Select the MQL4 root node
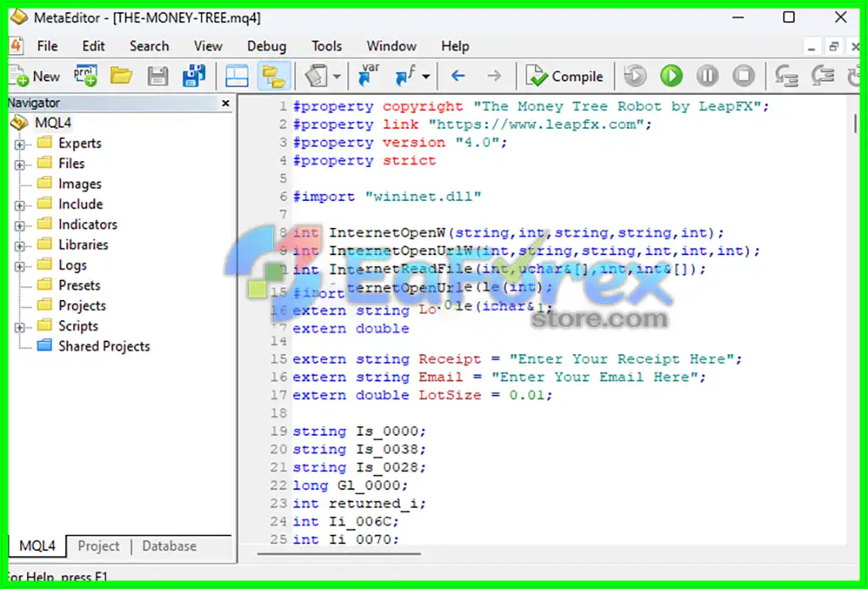 point(53,122)
